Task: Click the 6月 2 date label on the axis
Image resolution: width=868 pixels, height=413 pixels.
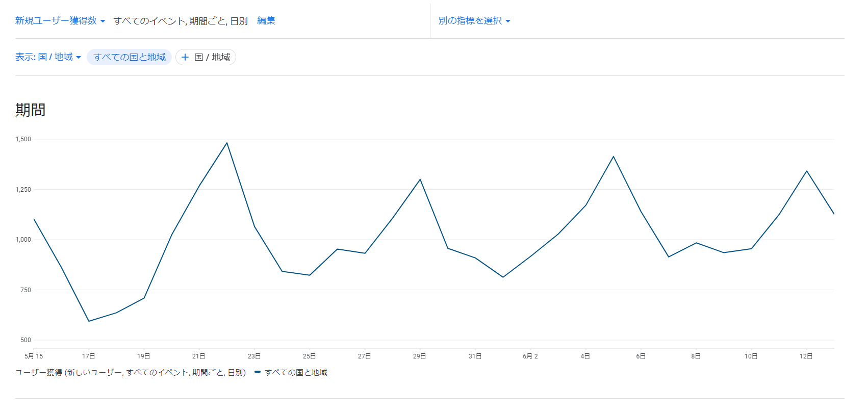Action: click(530, 356)
